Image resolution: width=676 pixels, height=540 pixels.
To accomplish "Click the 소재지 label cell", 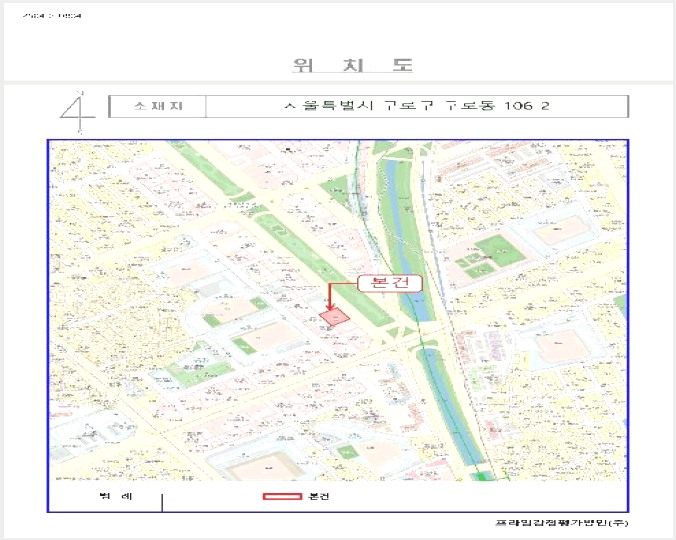I will 158,106.
